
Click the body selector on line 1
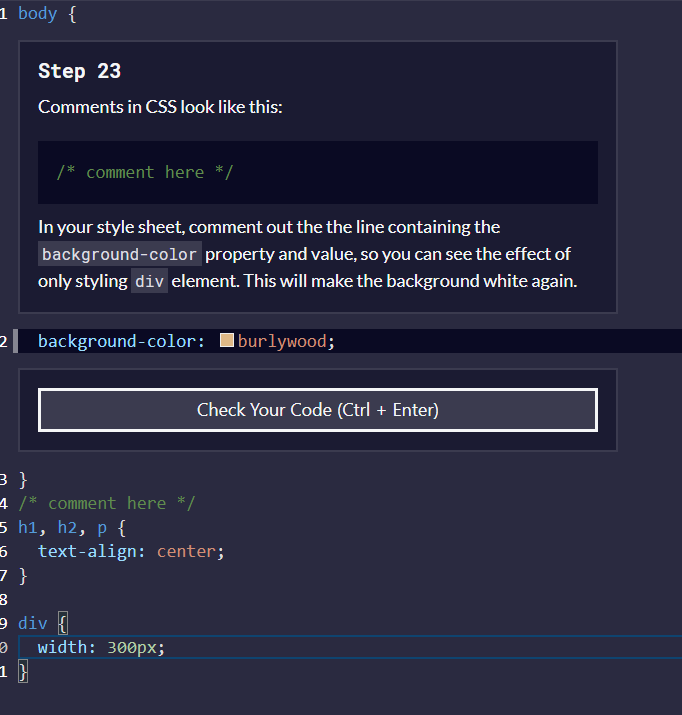(x=37, y=14)
